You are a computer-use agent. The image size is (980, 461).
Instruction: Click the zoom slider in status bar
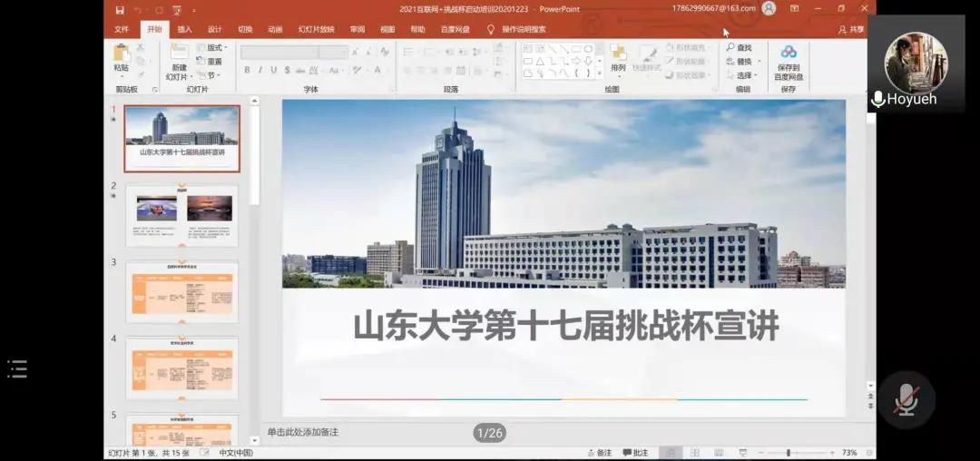pyautogui.click(x=788, y=452)
